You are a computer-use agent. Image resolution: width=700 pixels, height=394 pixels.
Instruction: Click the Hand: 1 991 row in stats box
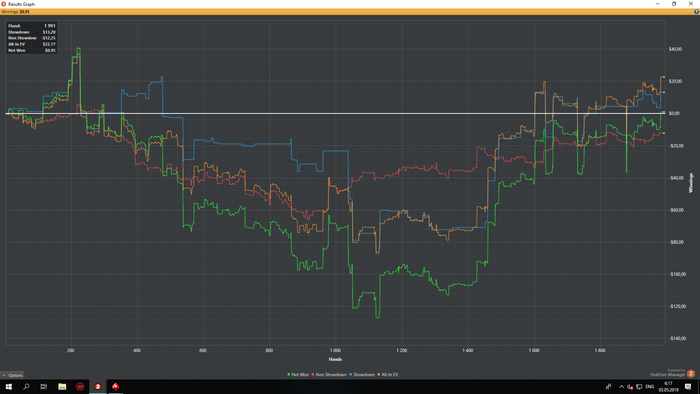click(x=32, y=26)
